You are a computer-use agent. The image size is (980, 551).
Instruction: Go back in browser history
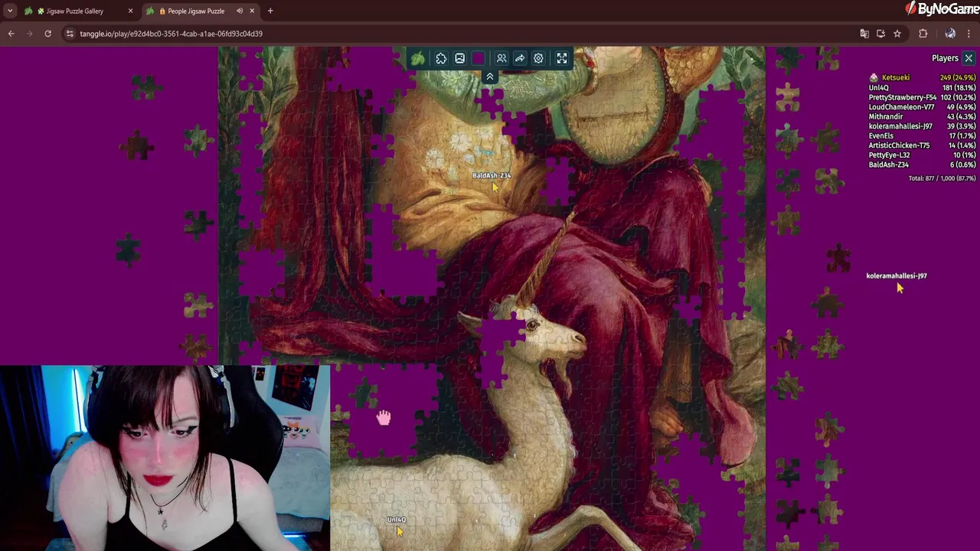(x=11, y=34)
